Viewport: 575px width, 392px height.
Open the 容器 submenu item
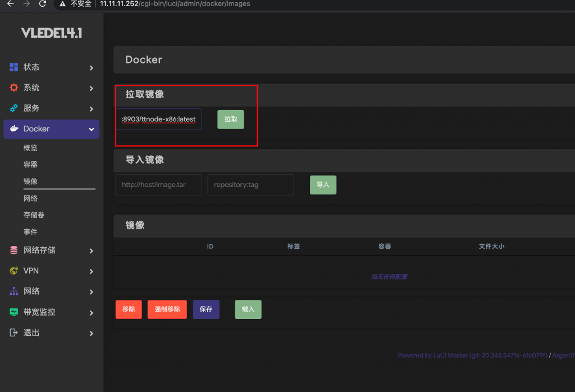(x=30, y=165)
